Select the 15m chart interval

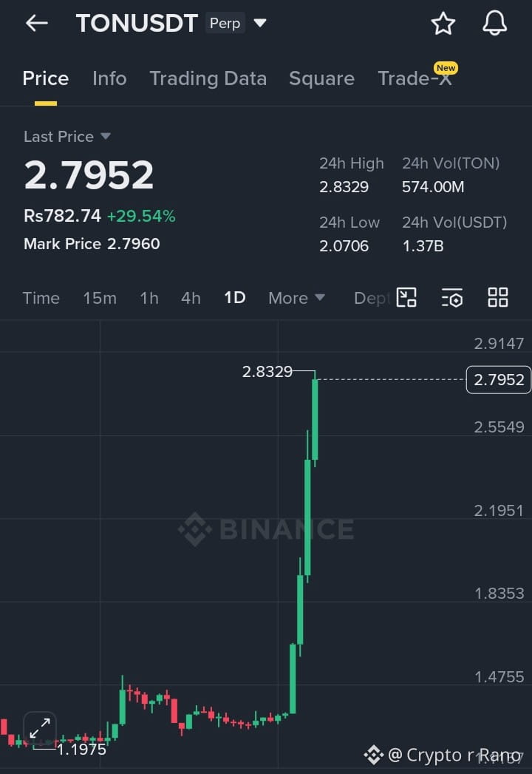(x=100, y=298)
